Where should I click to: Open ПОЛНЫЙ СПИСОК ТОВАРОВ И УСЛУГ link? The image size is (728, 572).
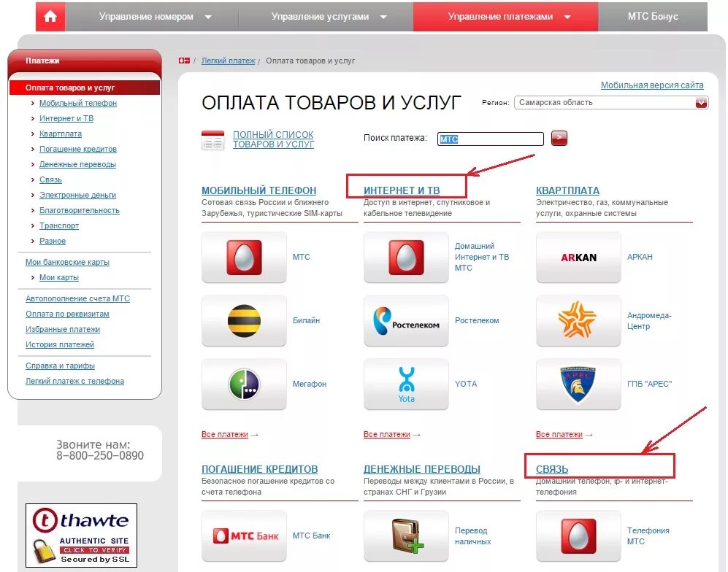coord(274,139)
